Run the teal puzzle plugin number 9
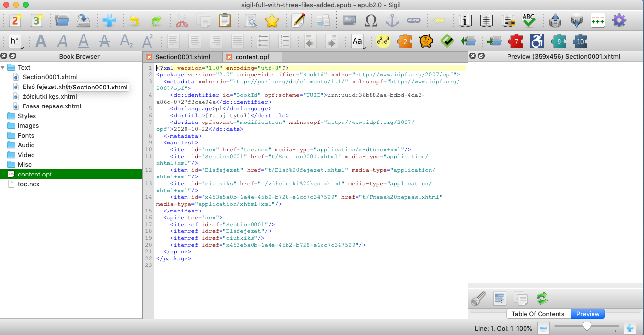 559,41
